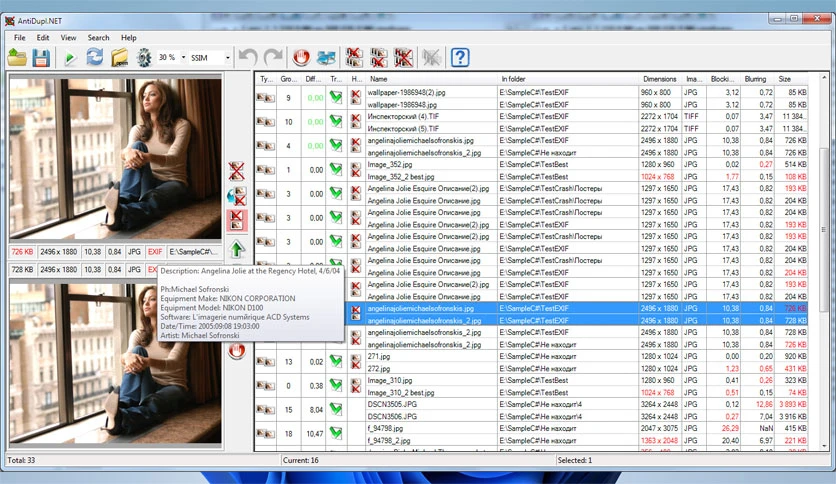The height and width of the screenshot is (484, 836).
Task: Click the pink-highlighted delete first image icon
Action: (237, 220)
